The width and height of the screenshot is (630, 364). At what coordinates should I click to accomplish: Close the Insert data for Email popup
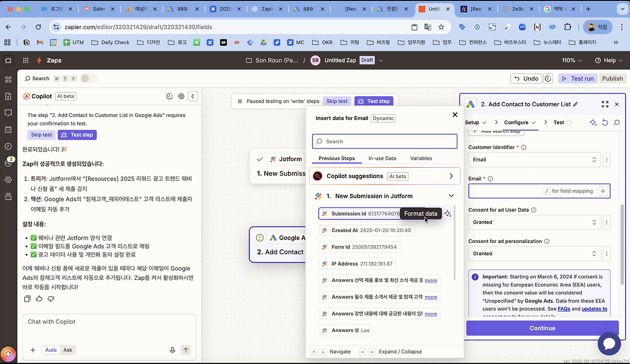pos(455,115)
